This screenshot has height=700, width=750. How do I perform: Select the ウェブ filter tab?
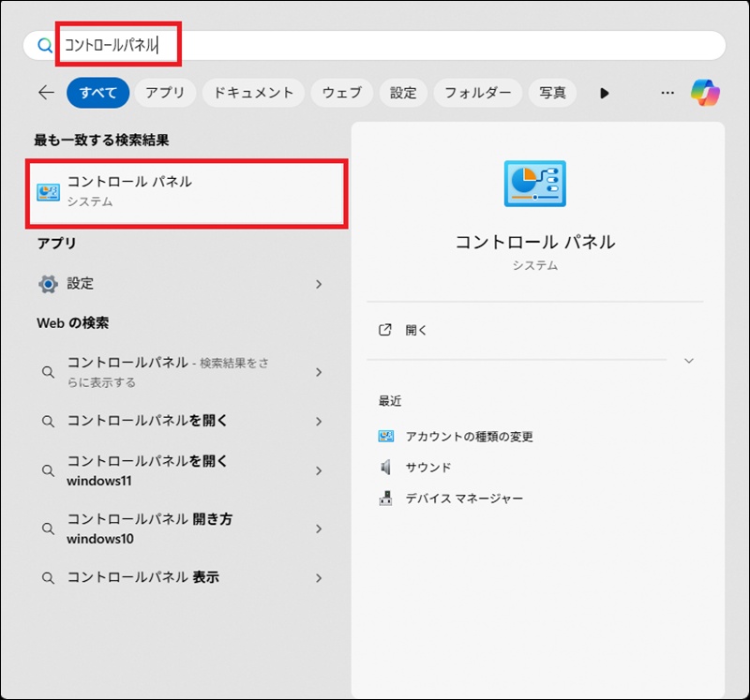341,93
